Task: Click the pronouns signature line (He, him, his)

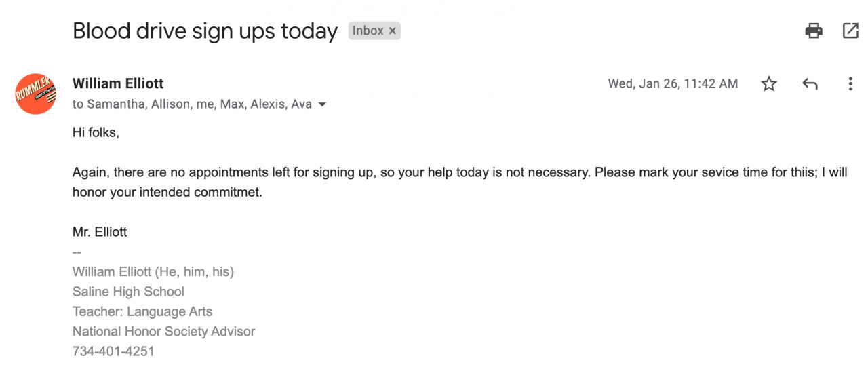Action: coord(153,272)
